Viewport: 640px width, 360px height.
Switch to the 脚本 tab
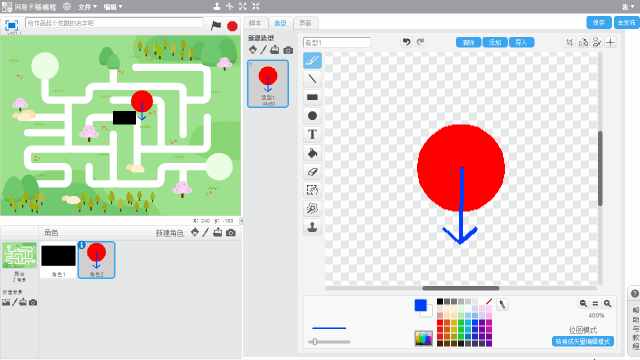[255, 23]
